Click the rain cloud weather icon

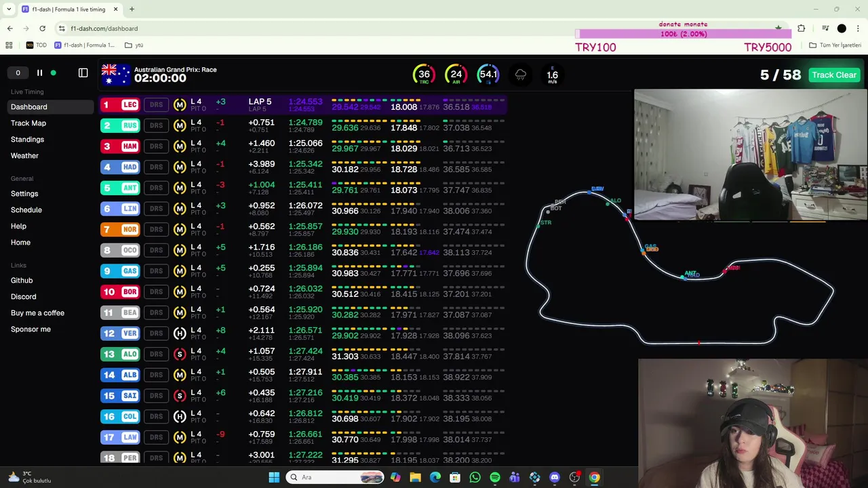(521, 75)
